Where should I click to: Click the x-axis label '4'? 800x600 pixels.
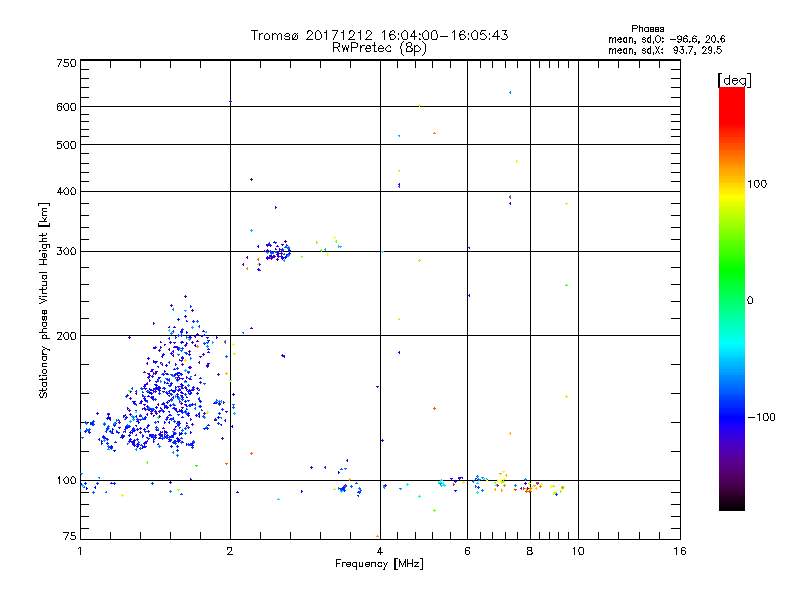tap(380, 551)
